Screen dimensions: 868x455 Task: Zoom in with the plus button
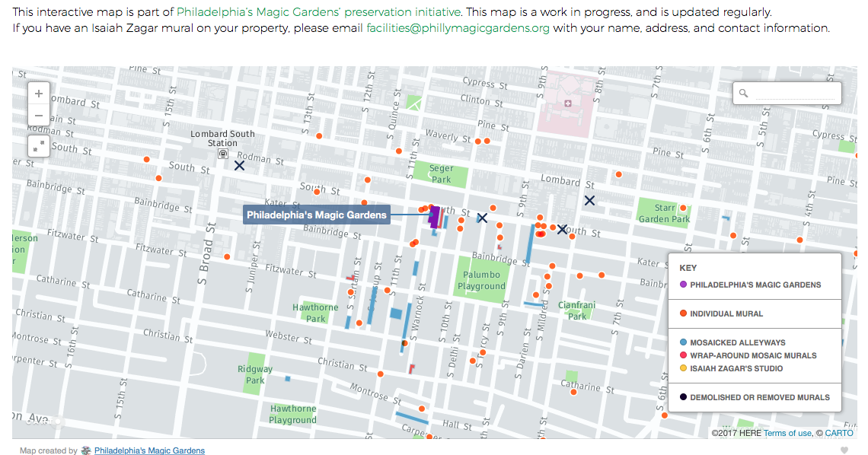point(39,94)
